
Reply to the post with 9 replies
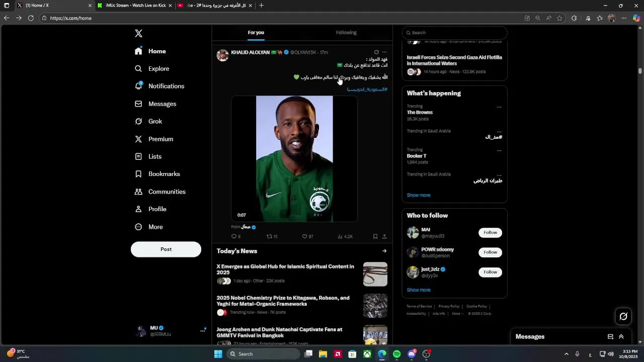click(x=235, y=236)
